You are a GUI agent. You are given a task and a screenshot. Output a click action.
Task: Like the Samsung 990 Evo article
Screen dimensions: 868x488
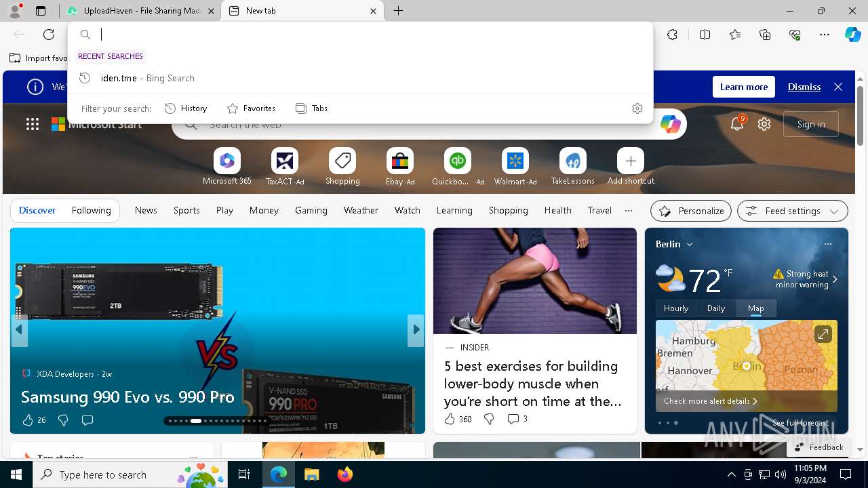pyautogui.click(x=28, y=420)
